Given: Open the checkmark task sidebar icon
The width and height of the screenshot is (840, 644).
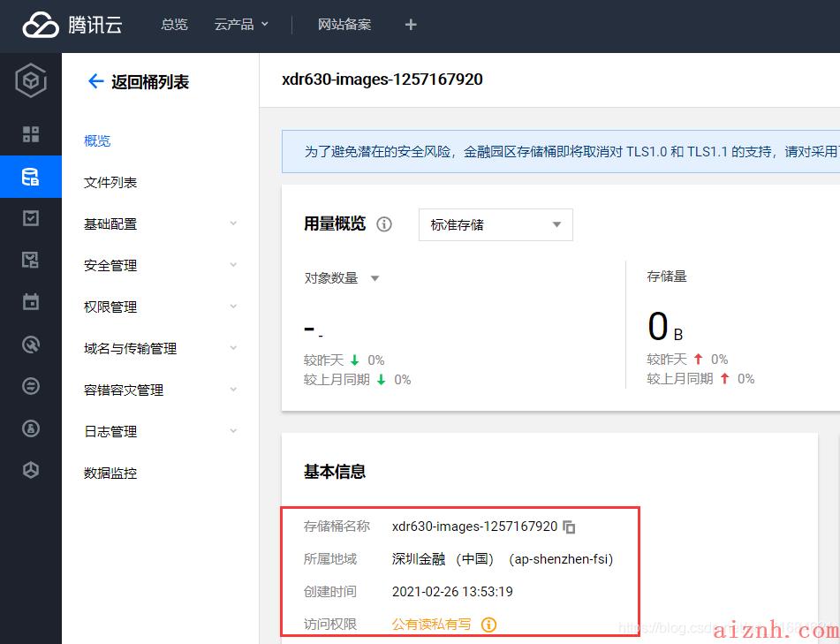Looking at the screenshot, I should coord(31,218).
